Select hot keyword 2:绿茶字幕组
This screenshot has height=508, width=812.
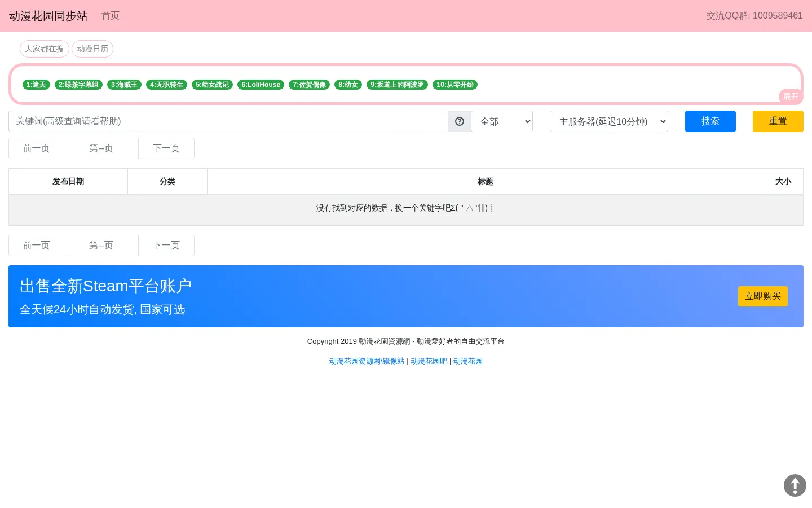tap(78, 85)
